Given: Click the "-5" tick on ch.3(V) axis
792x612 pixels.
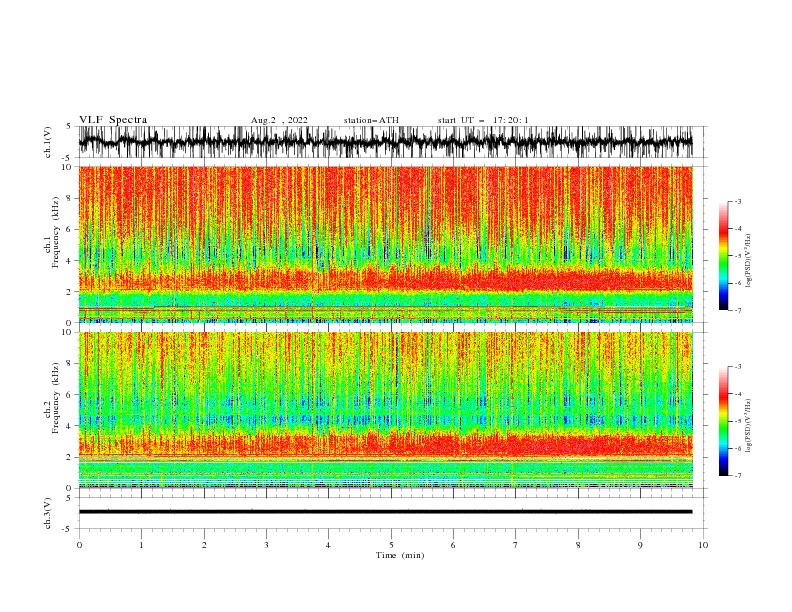Looking at the screenshot, I should click(68, 529).
